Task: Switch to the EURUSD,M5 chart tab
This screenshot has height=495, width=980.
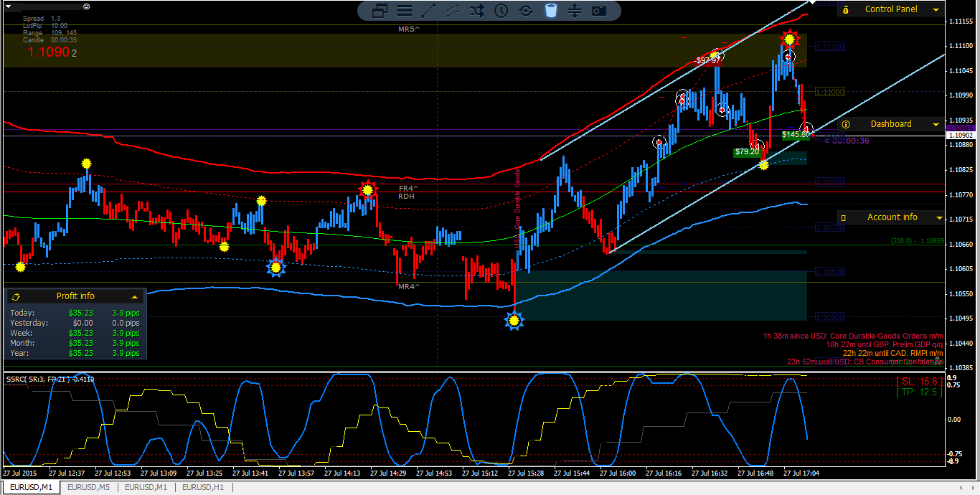Action: (88, 488)
